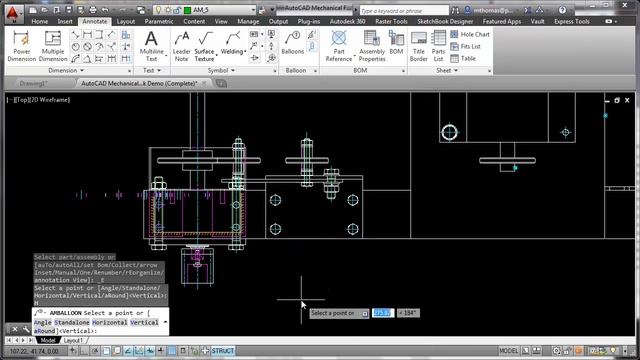This screenshot has height=360, width=640.
Task: Click the AutoCAD application menu logo
Action: [13, 13]
